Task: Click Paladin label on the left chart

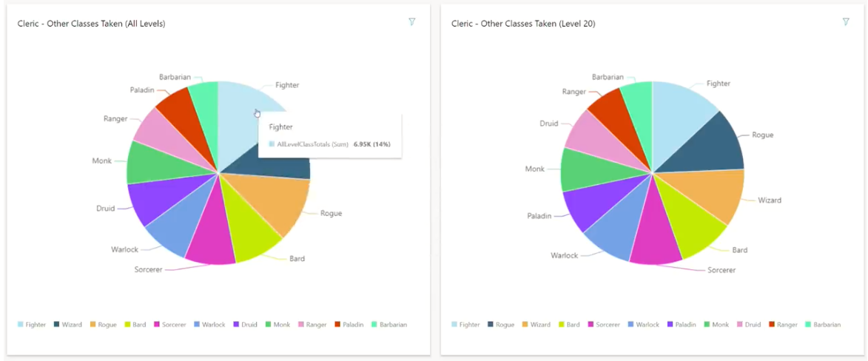Action: click(141, 90)
